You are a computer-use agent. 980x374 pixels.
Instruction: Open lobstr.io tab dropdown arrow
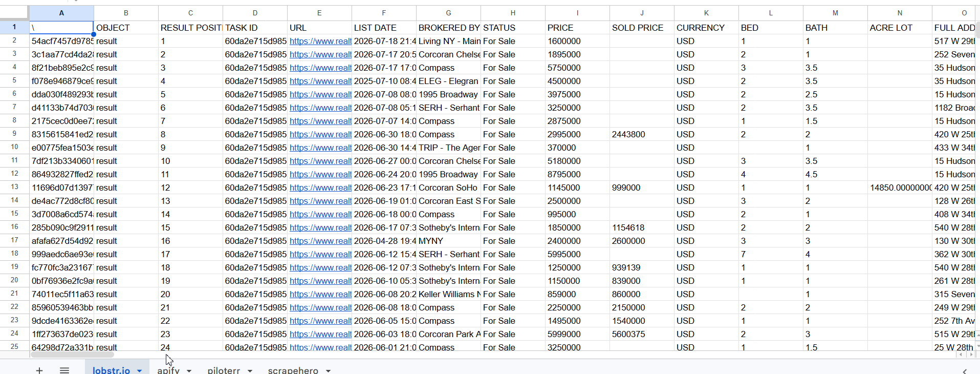coord(139,370)
